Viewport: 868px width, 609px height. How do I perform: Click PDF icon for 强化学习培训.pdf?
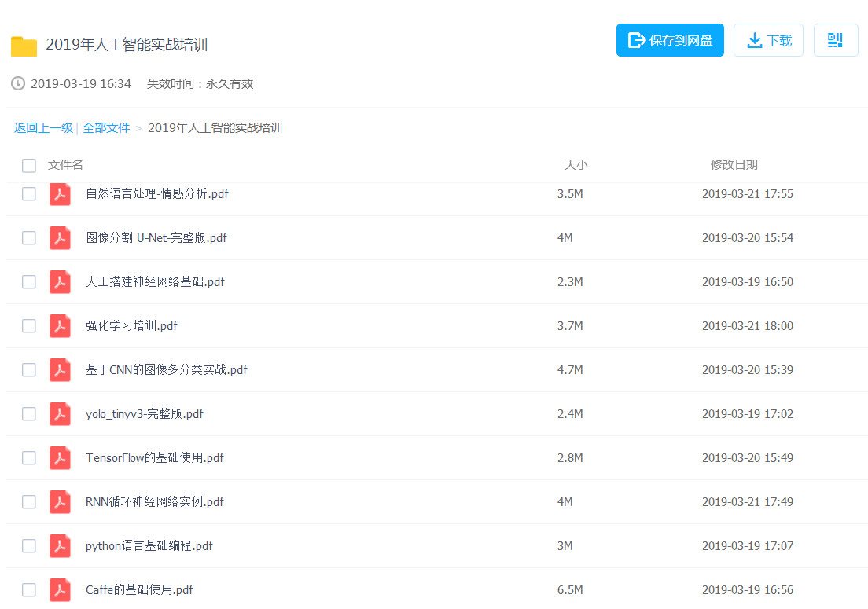(60, 326)
